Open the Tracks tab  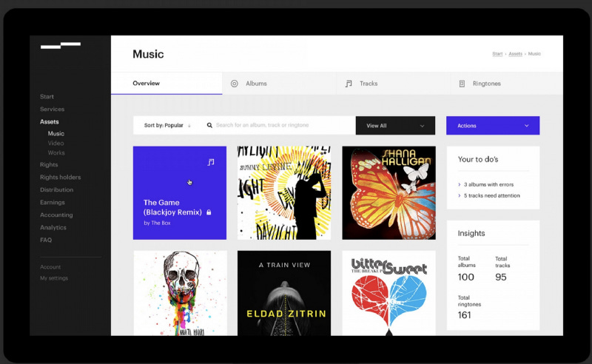coord(393,84)
